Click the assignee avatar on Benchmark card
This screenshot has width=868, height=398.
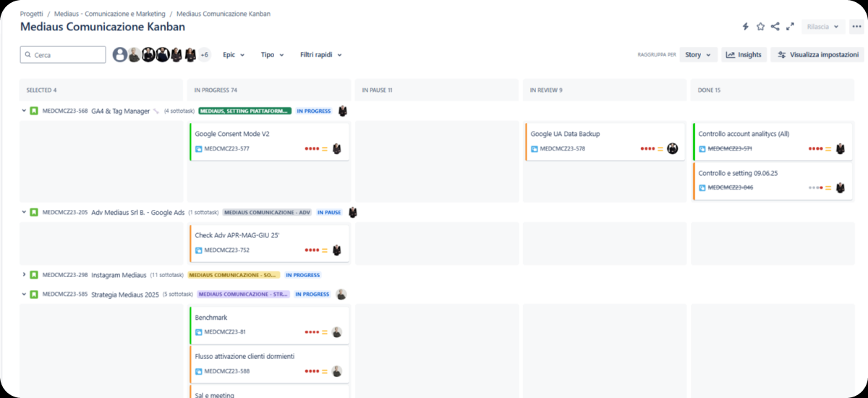tap(336, 332)
